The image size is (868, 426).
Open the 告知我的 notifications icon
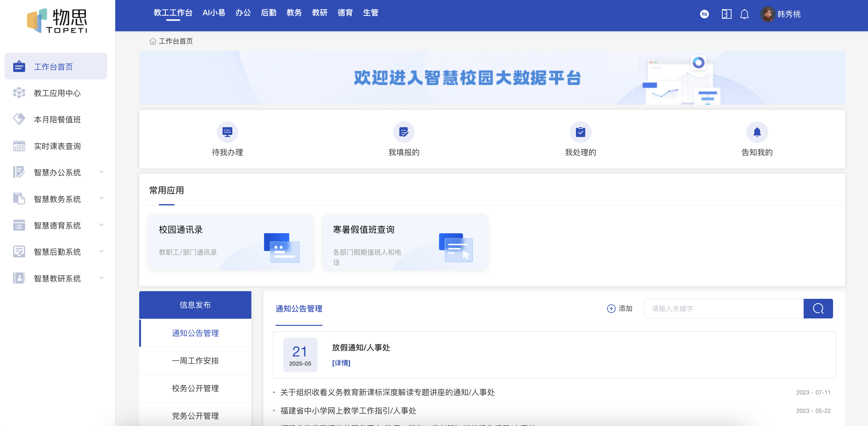[x=757, y=132]
